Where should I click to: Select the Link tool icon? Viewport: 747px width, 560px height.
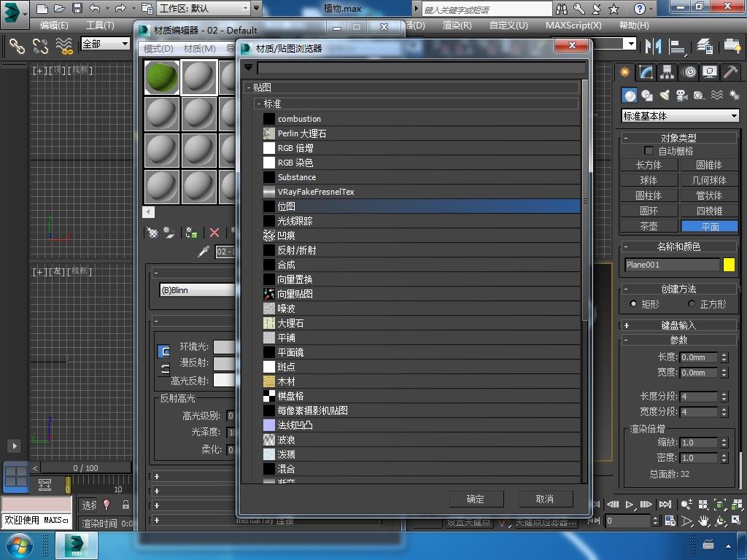click(x=18, y=46)
